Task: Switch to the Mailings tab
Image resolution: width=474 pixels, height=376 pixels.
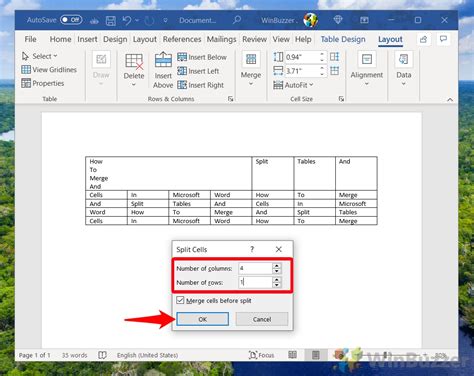Action: point(221,39)
